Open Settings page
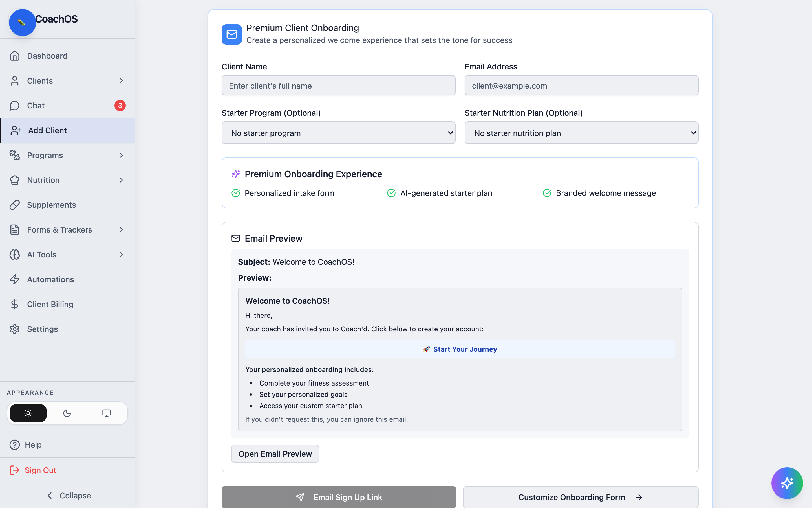Screen dimensions: 812x508 point(67,329)
